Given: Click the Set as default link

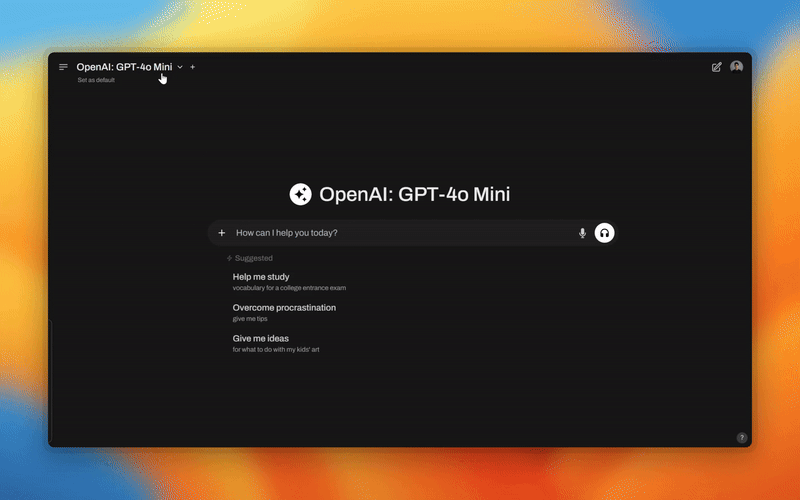Looking at the screenshot, I should 96,80.
